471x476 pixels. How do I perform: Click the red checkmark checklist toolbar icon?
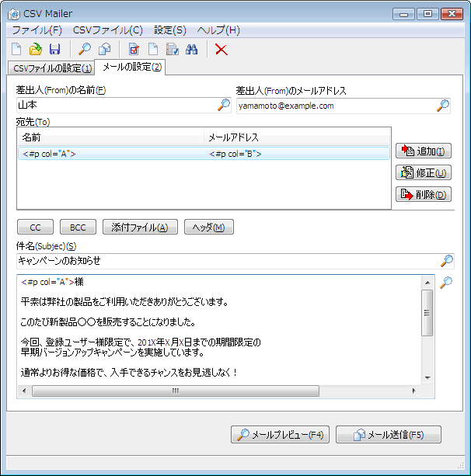point(134,50)
